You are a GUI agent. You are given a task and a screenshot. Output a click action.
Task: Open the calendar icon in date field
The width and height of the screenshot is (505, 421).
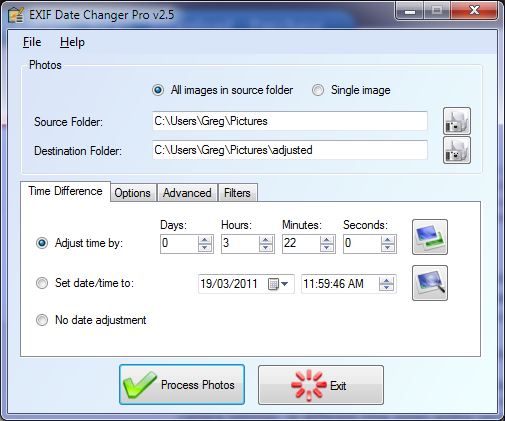point(273,284)
